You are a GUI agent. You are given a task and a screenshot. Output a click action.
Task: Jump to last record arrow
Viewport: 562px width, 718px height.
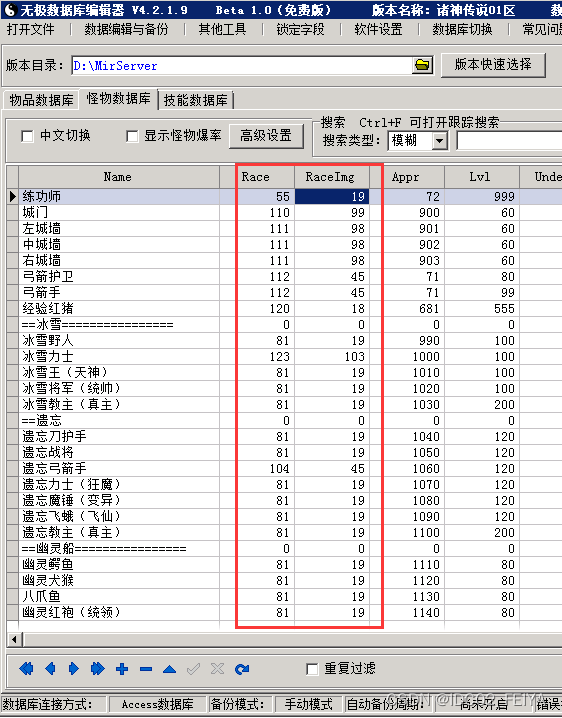(x=98, y=669)
